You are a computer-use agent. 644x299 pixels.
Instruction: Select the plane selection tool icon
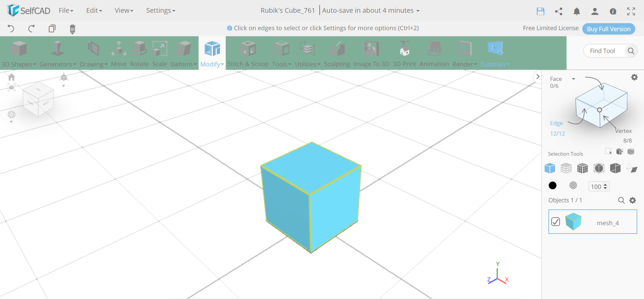(632, 168)
